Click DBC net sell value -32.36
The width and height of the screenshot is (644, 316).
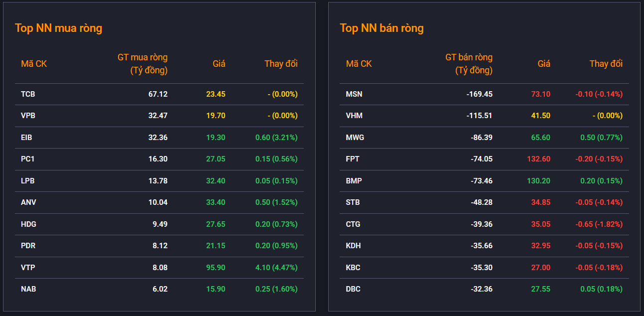pyautogui.click(x=481, y=289)
